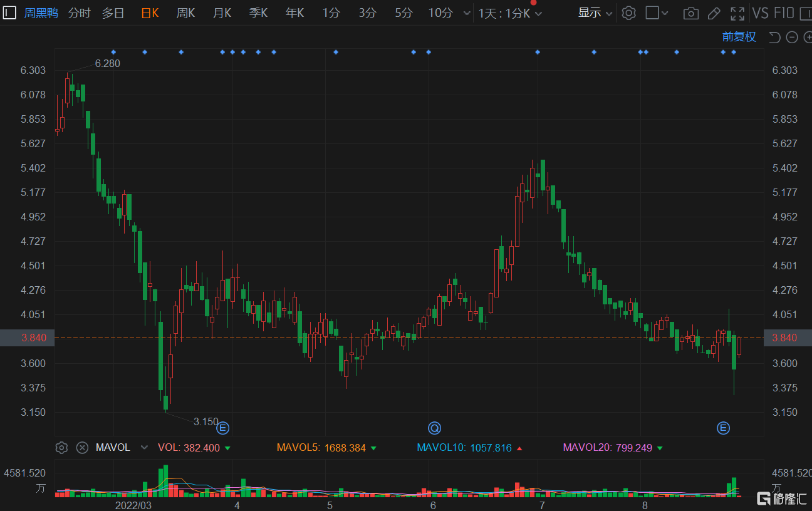
Task: Select the 周K weekly candlestick tab
Action: [185, 13]
